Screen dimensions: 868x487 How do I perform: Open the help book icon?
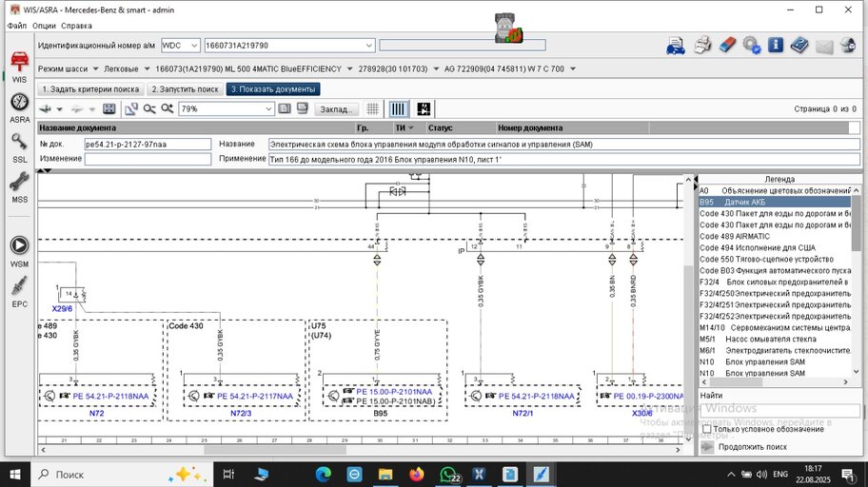click(799, 45)
